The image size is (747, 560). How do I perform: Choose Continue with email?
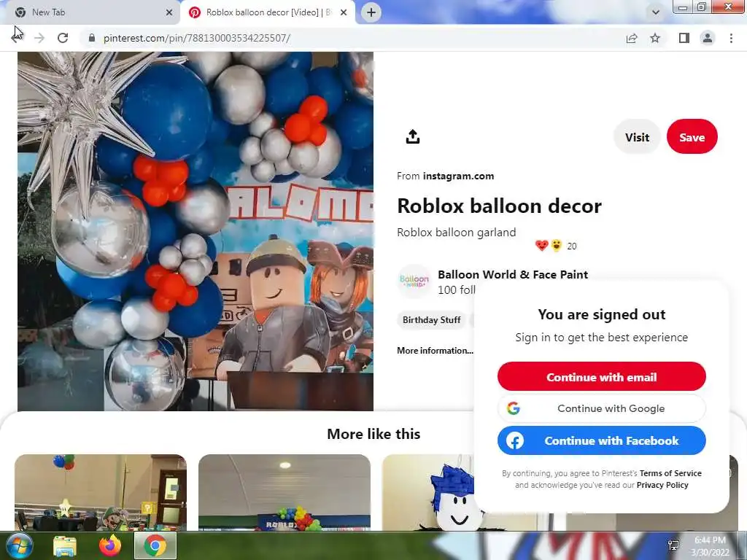[601, 377]
